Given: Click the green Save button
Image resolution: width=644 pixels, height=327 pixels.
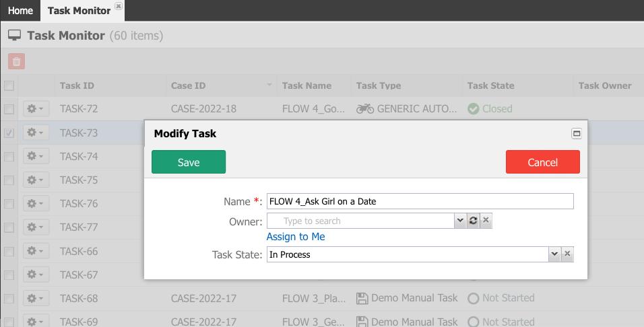Looking at the screenshot, I should pyautogui.click(x=189, y=162).
